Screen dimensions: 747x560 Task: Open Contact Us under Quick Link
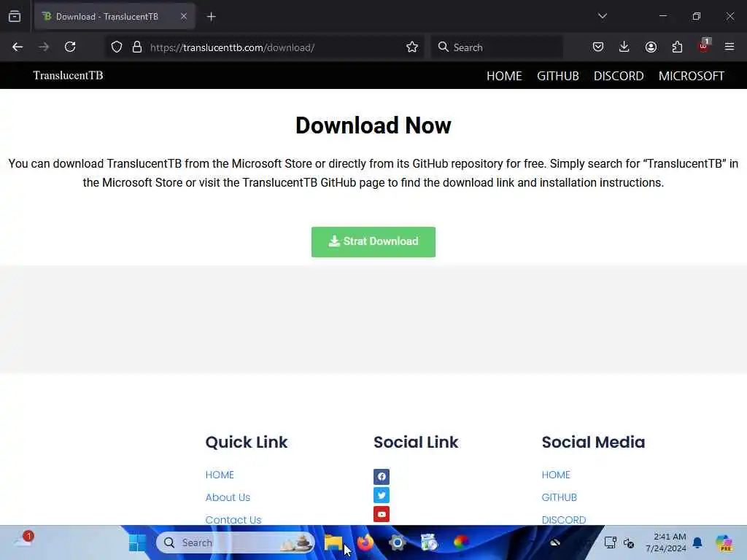(x=233, y=519)
